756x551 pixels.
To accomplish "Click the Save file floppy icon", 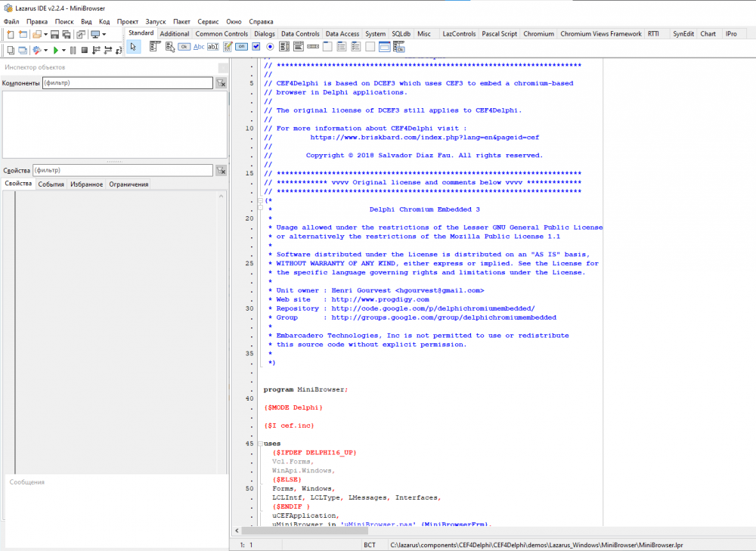I will click(55, 34).
